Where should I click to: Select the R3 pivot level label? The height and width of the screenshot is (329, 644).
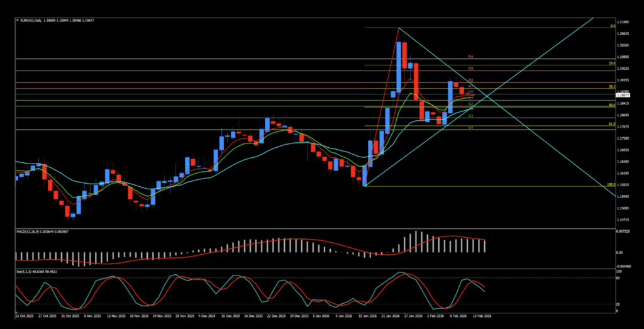click(x=470, y=68)
